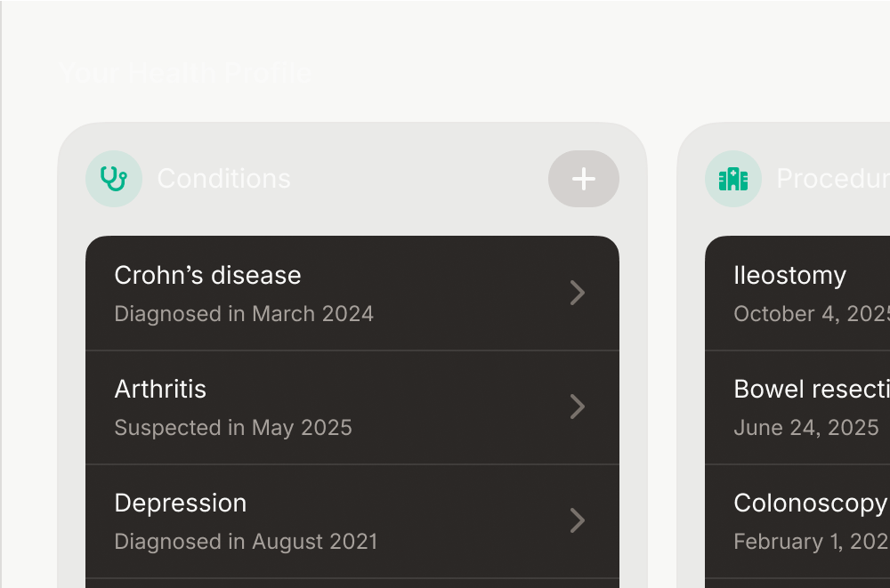Select the briefcase icon in the Procedures card

click(x=732, y=179)
